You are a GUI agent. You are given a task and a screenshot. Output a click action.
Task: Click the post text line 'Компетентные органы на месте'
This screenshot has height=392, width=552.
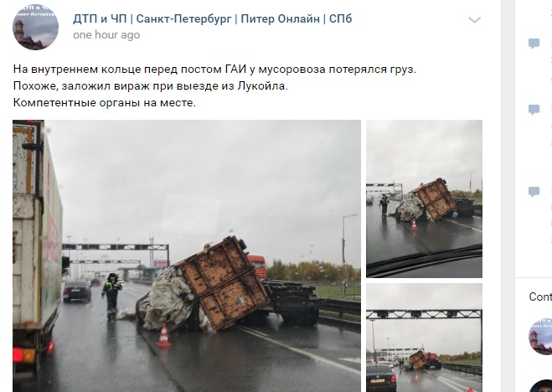[x=104, y=103]
